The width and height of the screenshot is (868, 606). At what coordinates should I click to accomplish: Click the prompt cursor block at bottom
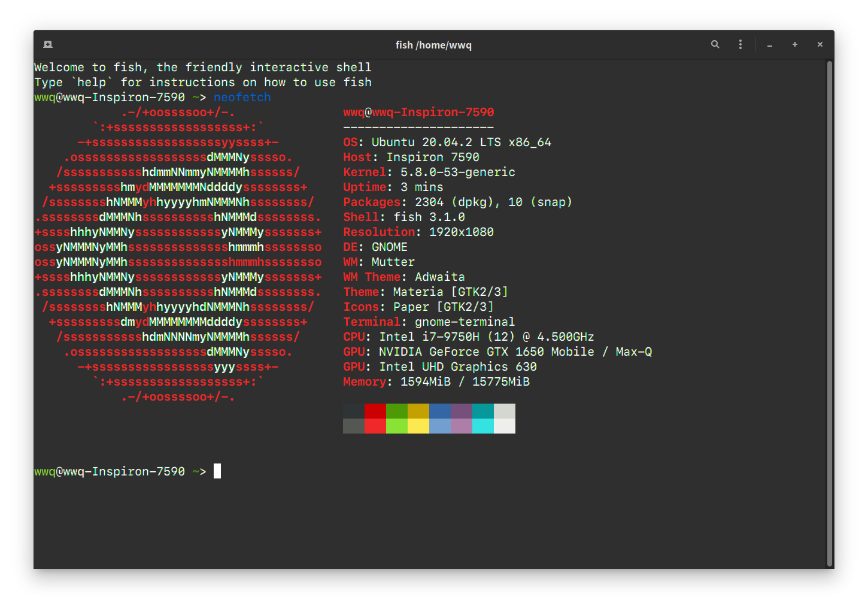pos(217,471)
